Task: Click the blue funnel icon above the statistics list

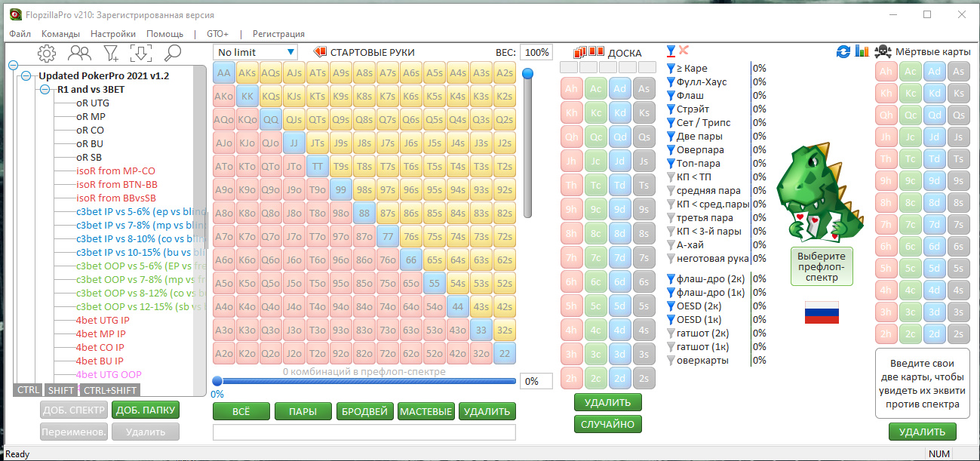Action: [671, 51]
